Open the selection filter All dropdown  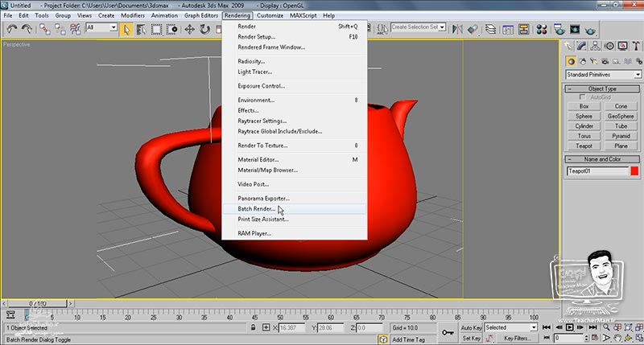101,27
